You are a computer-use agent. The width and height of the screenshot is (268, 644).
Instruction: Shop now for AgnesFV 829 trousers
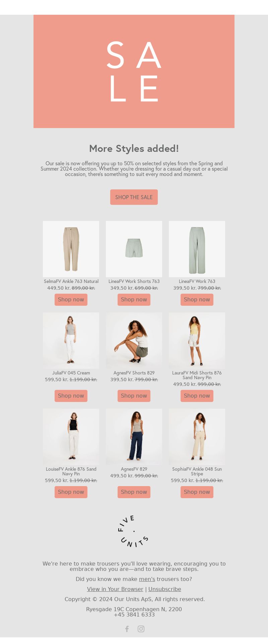(134, 492)
